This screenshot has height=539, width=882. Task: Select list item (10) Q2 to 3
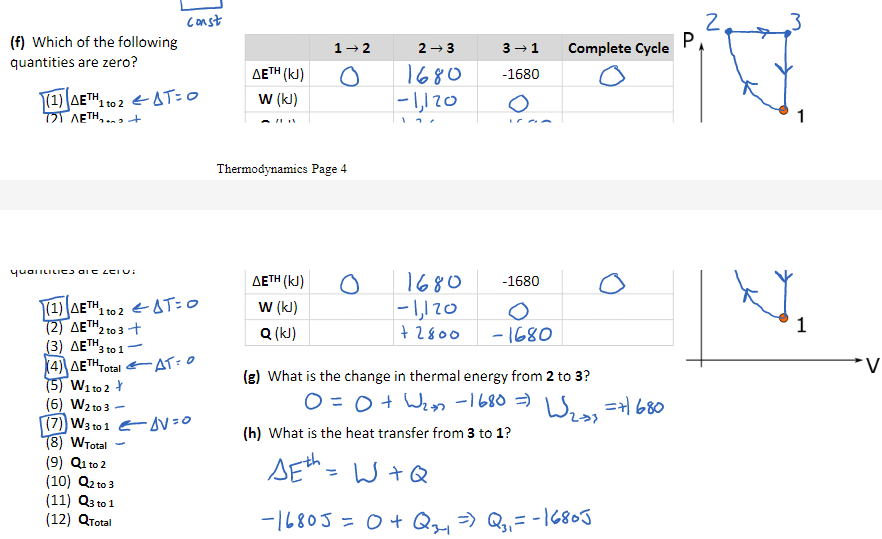pos(80,482)
